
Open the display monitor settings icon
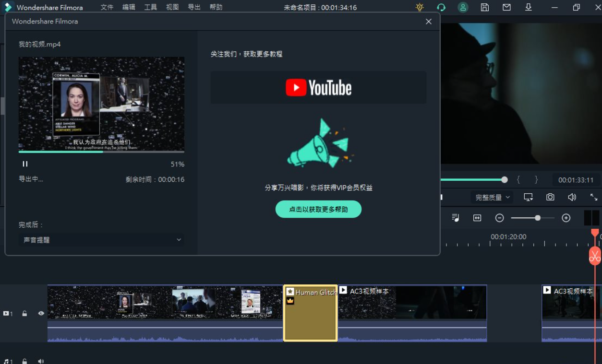(x=529, y=197)
